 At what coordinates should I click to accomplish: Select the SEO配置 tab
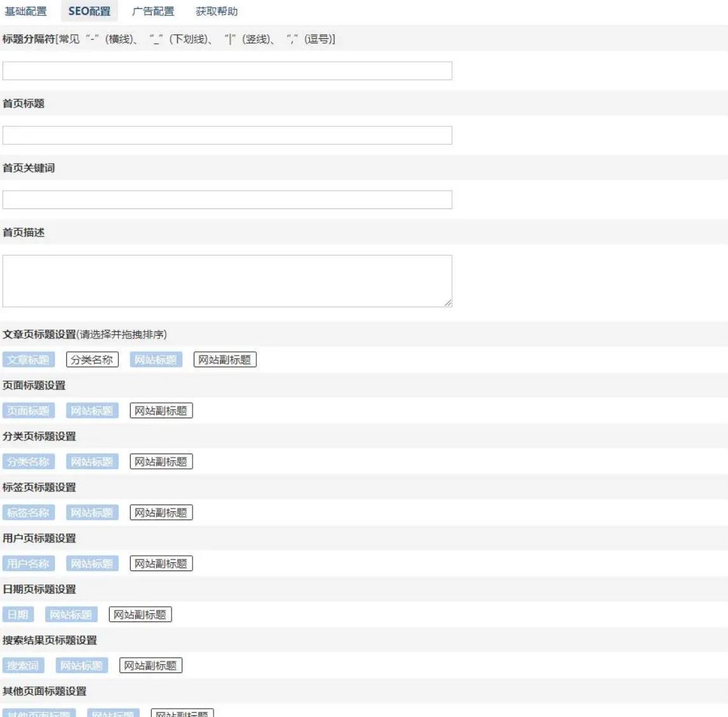89,11
